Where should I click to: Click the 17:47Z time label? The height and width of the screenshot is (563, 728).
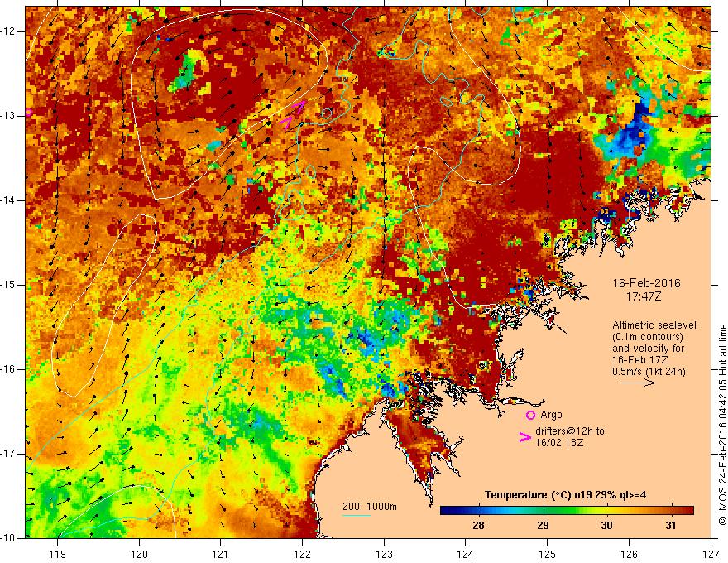coord(643,296)
